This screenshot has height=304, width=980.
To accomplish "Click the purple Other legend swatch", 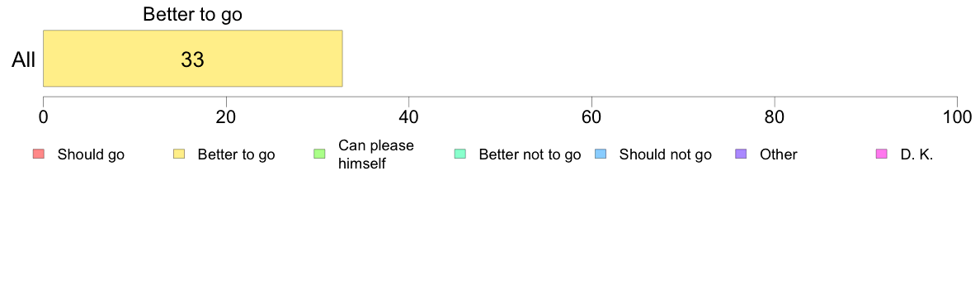I will (x=742, y=154).
